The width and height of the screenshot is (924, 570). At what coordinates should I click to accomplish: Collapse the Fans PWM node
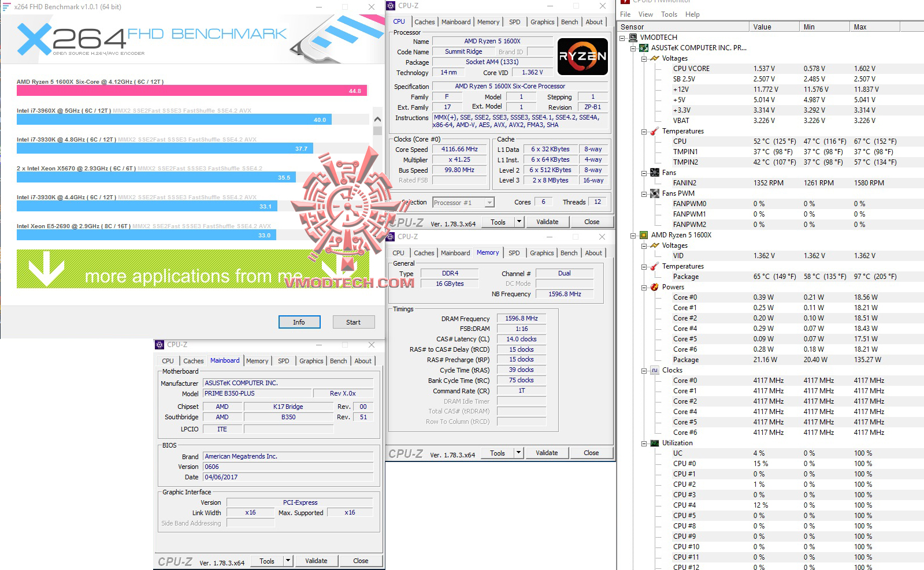644,194
